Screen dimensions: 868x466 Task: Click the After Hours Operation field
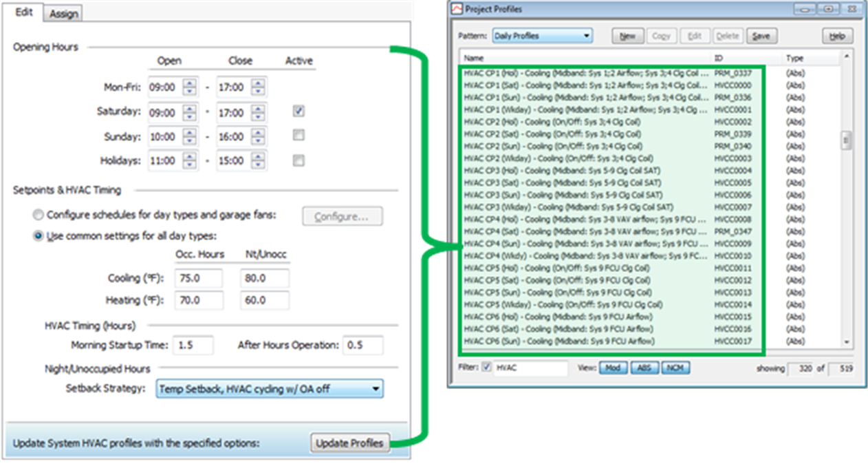363,346
